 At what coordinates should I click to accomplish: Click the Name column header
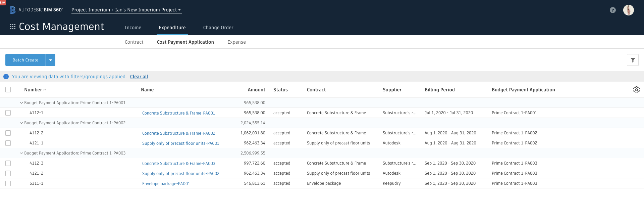click(147, 90)
